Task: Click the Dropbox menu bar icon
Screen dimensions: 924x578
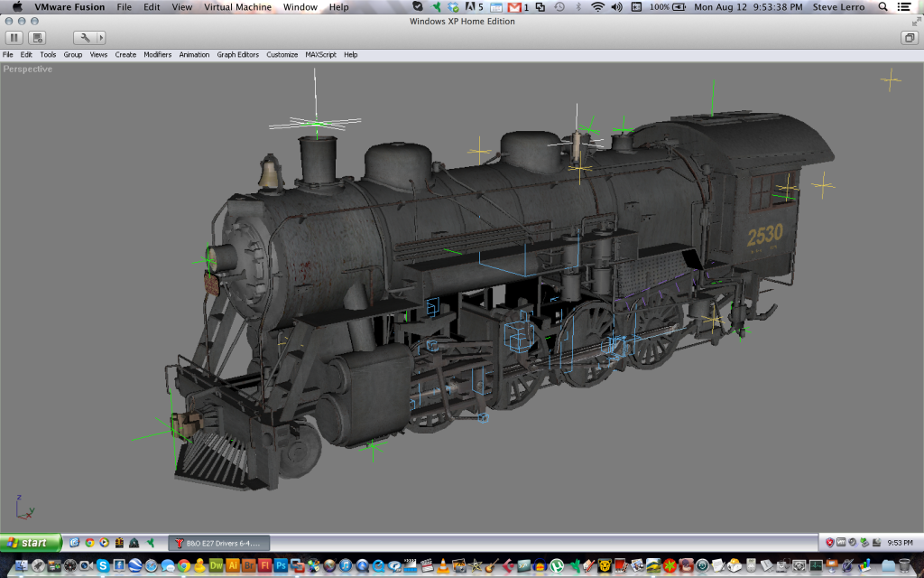Action: (x=453, y=7)
